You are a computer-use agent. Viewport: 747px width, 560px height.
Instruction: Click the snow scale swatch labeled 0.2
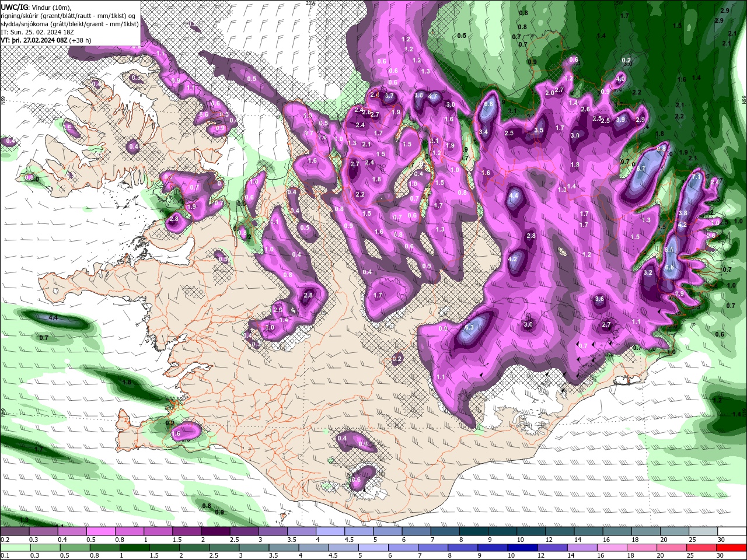pos(15,531)
